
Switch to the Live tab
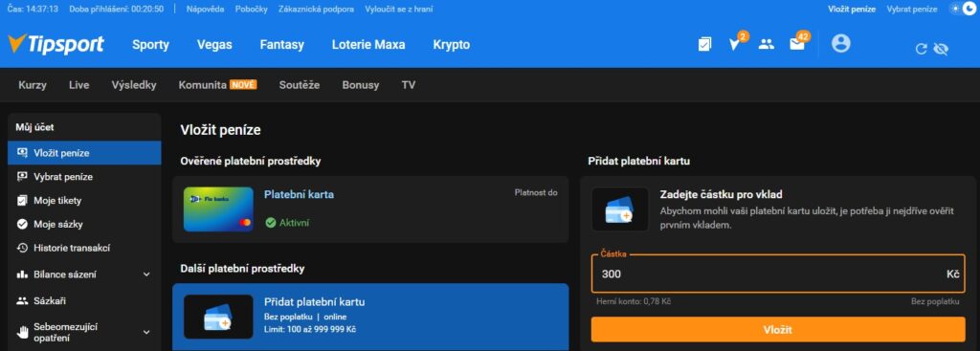(78, 85)
